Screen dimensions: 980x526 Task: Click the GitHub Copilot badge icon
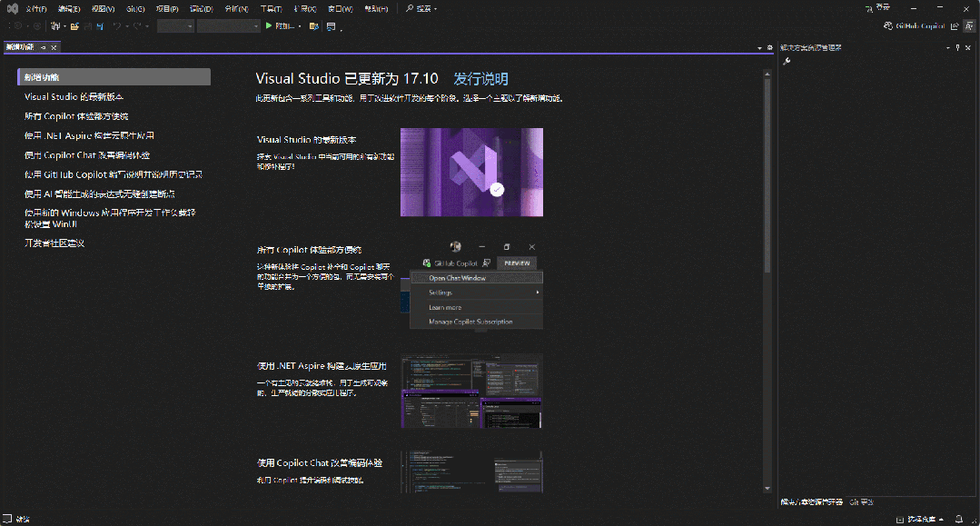coord(888,25)
